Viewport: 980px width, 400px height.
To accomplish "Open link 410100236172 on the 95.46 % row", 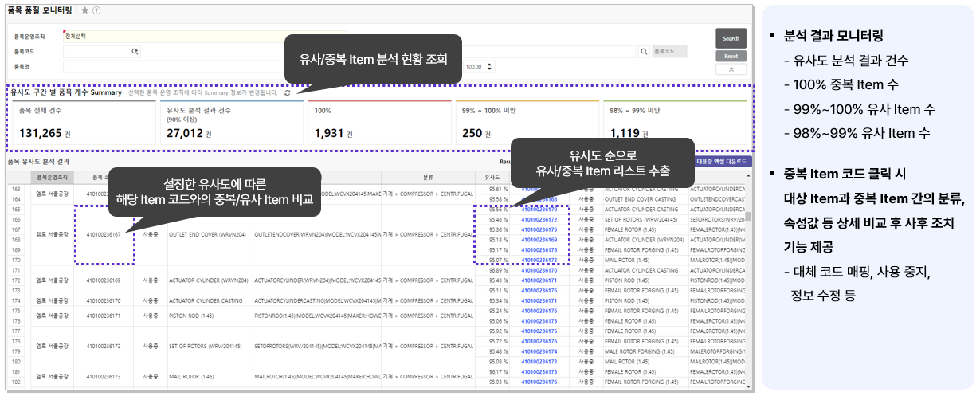I will (539, 219).
